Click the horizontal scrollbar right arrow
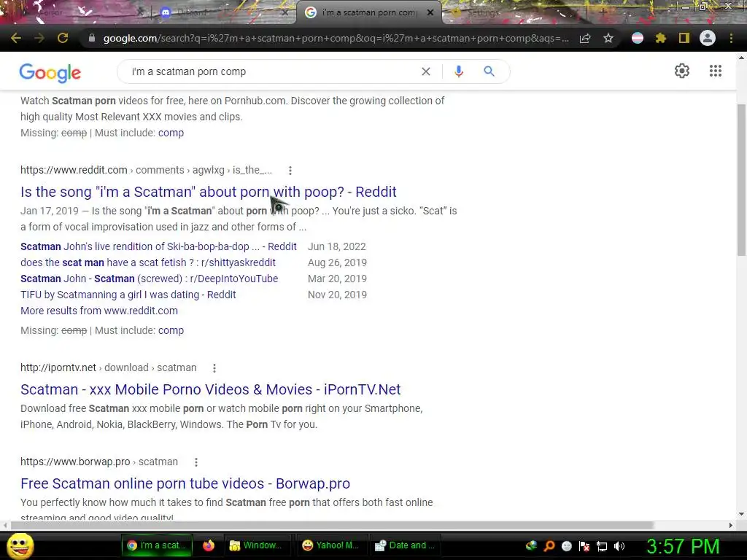Viewport: 747px width, 560px height. [x=731, y=525]
